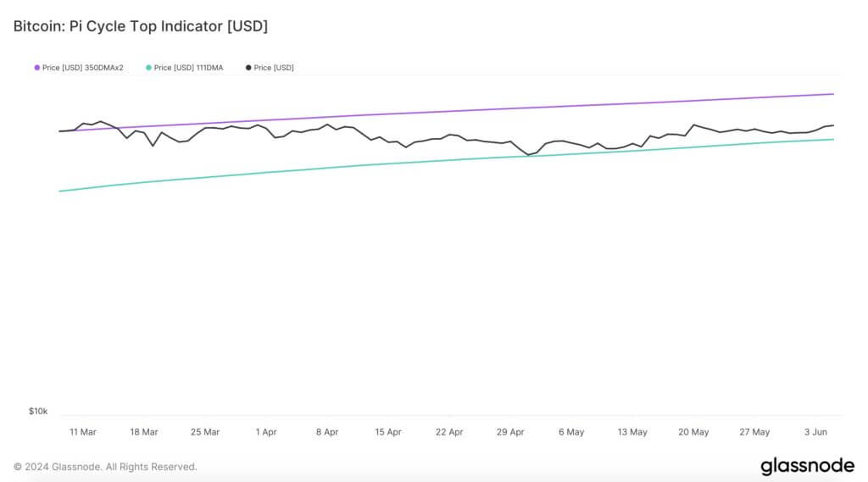
Task: Click the 3 Jun date marker
Action: click(815, 432)
